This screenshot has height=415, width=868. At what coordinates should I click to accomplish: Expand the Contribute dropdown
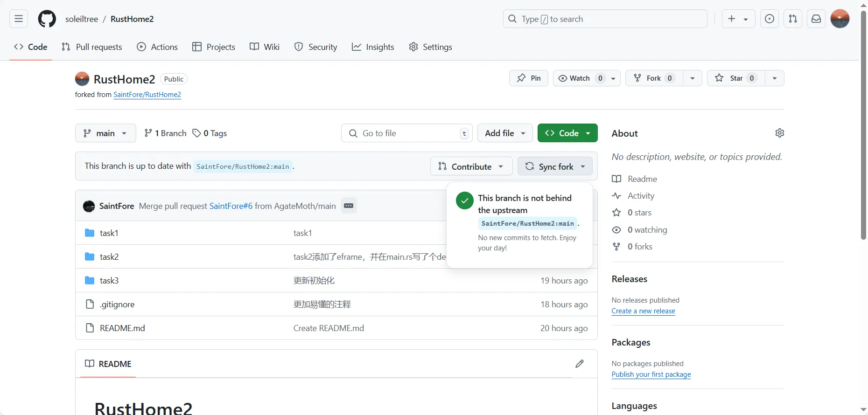pyautogui.click(x=471, y=166)
